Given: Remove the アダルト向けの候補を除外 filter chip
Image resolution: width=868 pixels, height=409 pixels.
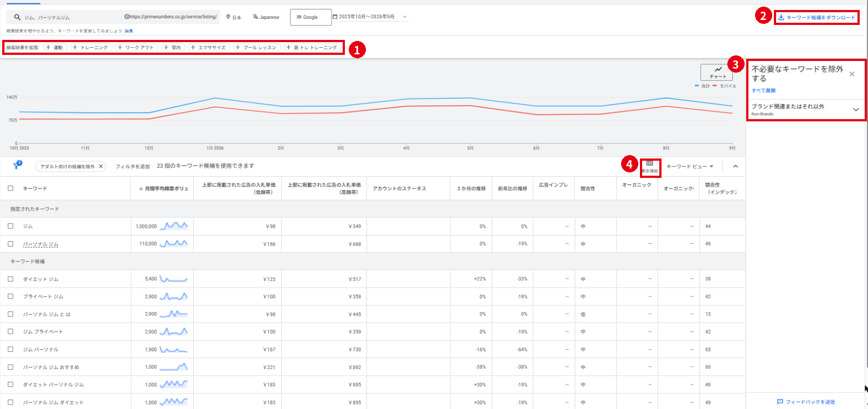Looking at the screenshot, I should pos(101,166).
